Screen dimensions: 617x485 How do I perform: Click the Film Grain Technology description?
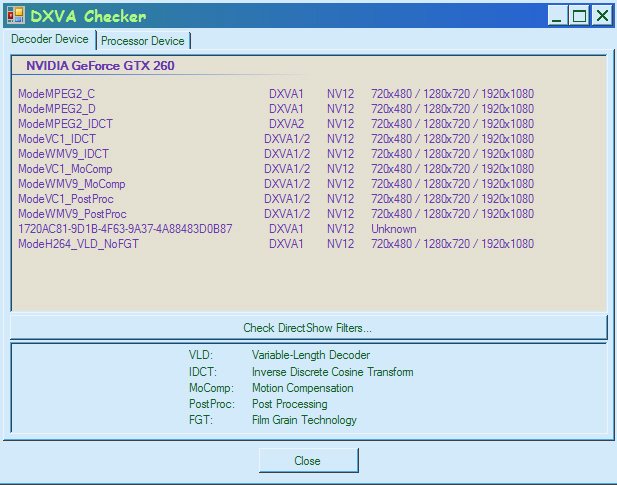304,420
